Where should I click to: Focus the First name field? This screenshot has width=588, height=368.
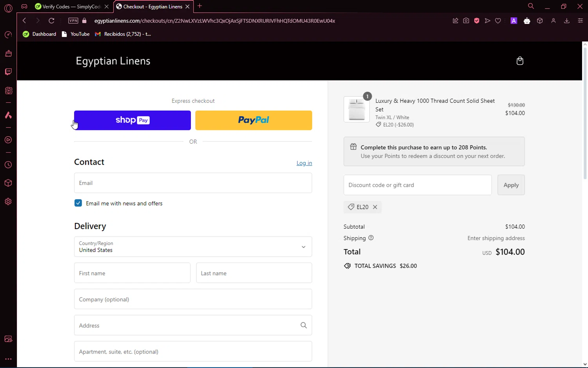click(132, 273)
